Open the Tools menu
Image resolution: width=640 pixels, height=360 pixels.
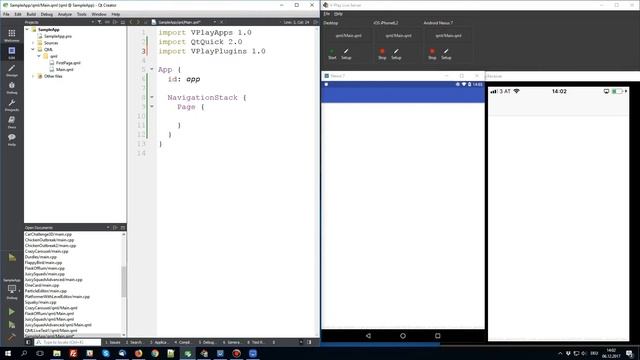pyautogui.click(x=82, y=14)
